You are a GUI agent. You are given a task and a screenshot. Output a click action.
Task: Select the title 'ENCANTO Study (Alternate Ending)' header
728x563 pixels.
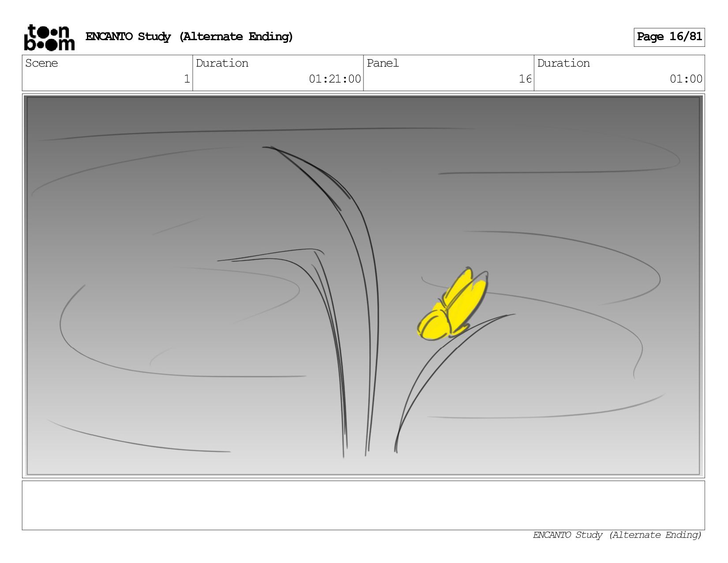point(189,37)
